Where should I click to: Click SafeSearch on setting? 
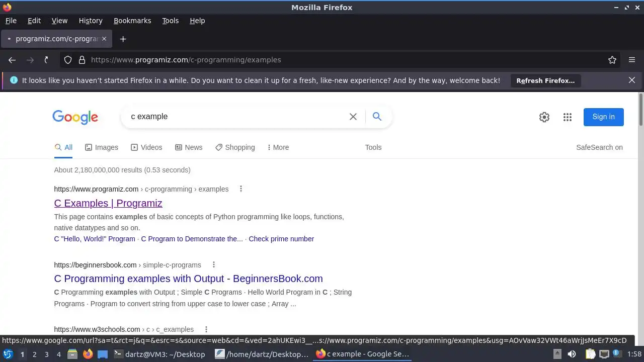tap(599, 147)
